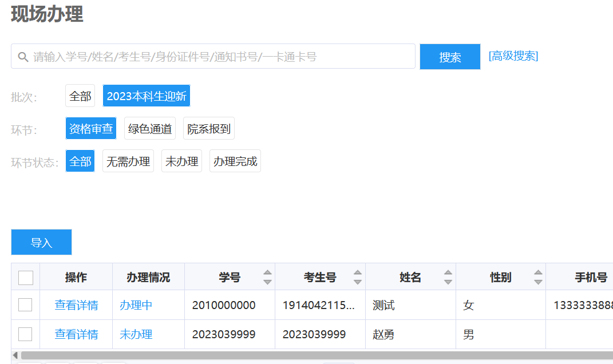The height and width of the screenshot is (364, 613).
Task: Click the 姓名 column header
Action: point(410,278)
